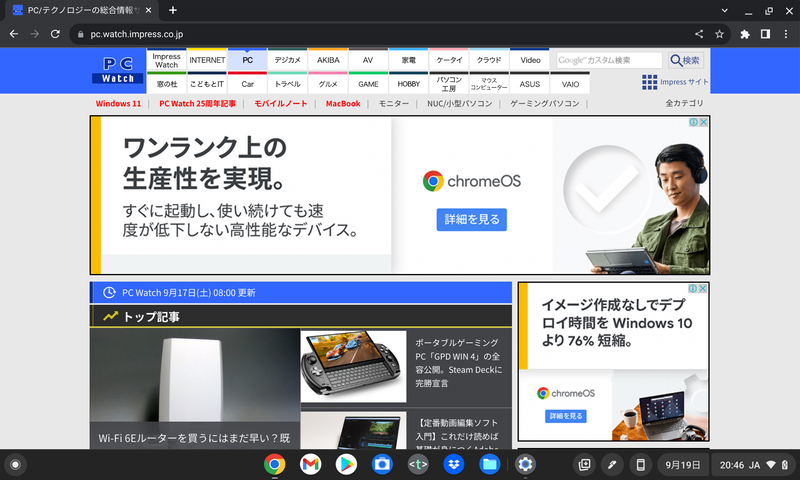Launch Gmail from the shelf
Viewport: 800px width, 480px height.
[310, 464]
